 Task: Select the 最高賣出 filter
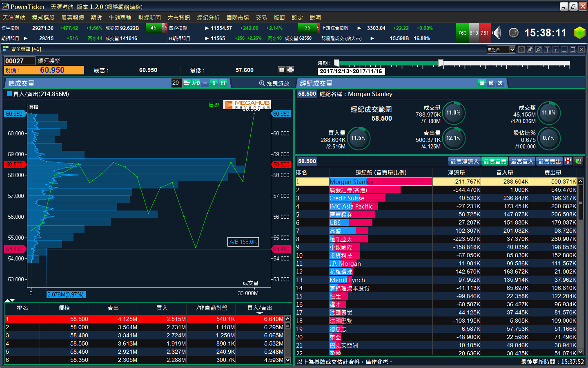coord(549,162)
